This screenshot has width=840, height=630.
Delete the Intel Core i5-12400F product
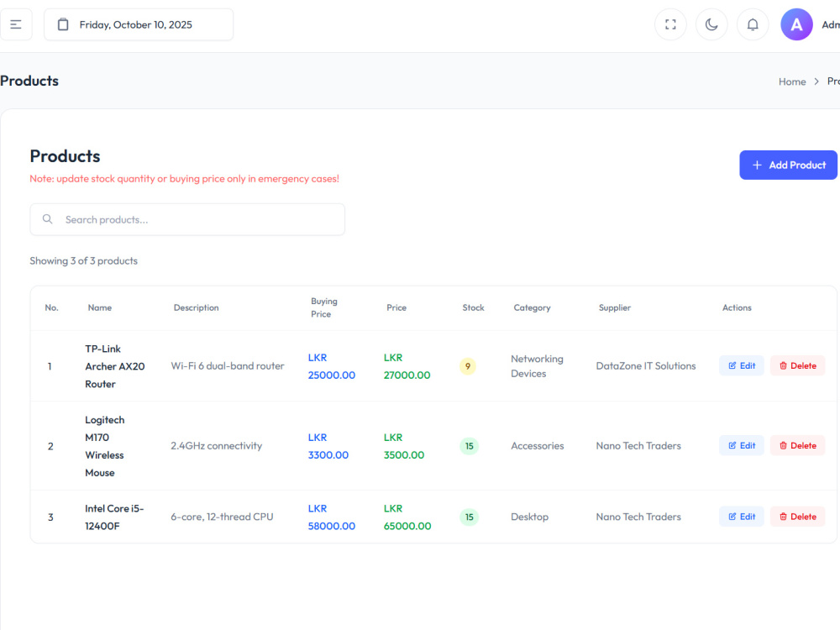pyautogui.click(x=798, y=517)
